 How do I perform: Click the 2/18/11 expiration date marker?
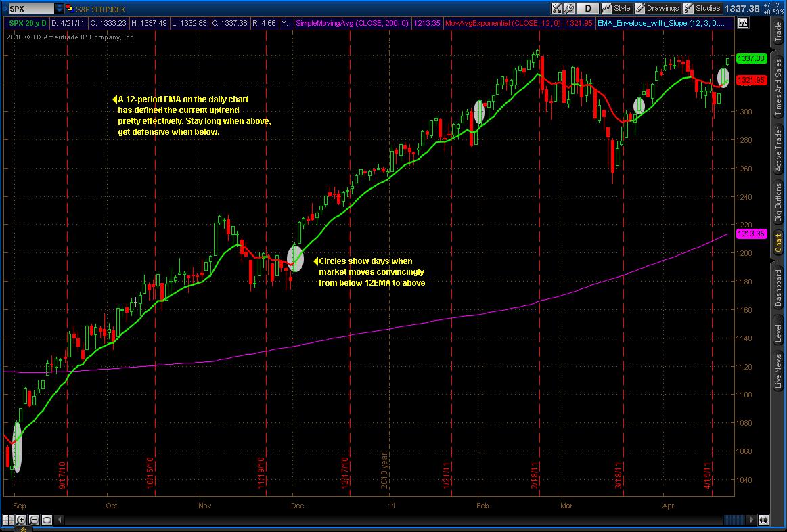coord(535,475)
